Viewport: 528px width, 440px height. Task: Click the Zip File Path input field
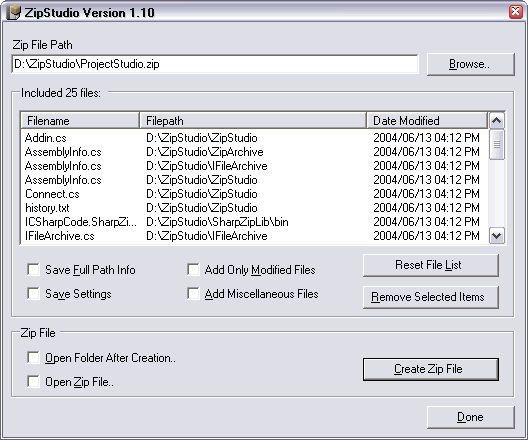coord(215,64)
